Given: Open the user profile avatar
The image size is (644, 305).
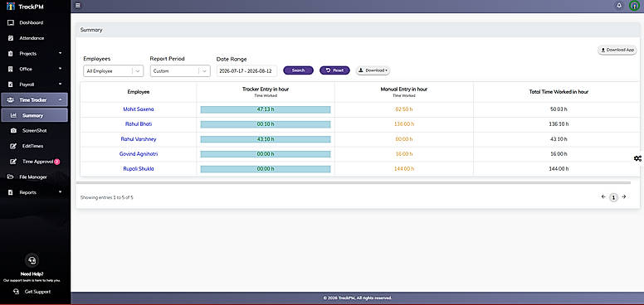Looking at the screenshot, I should point(635,6).
